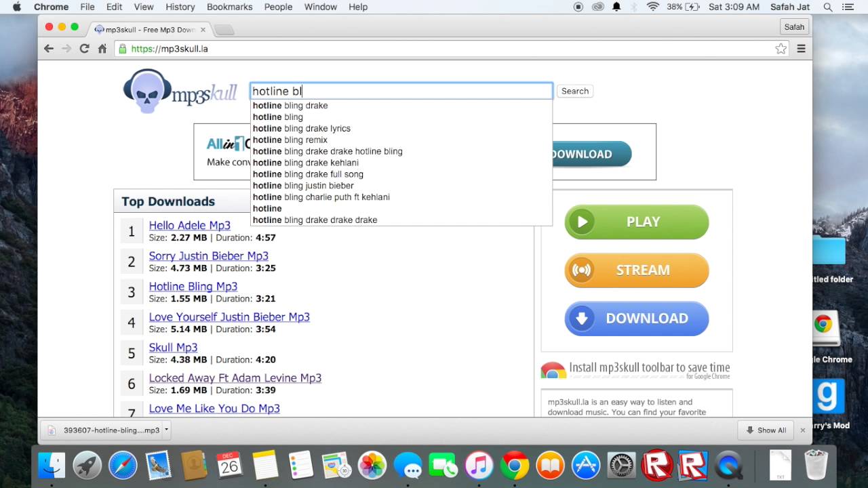Reload the page with the refresh icon
Image resolution: width=868 pixels, height=488 pixels.
tap(84, 49)
